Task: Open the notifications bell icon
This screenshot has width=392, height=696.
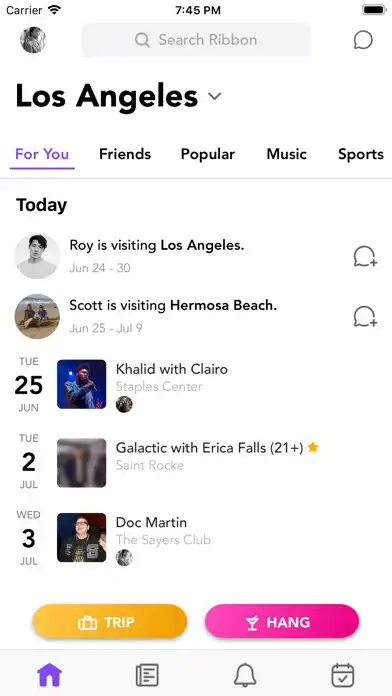Action: coord(245,675)
